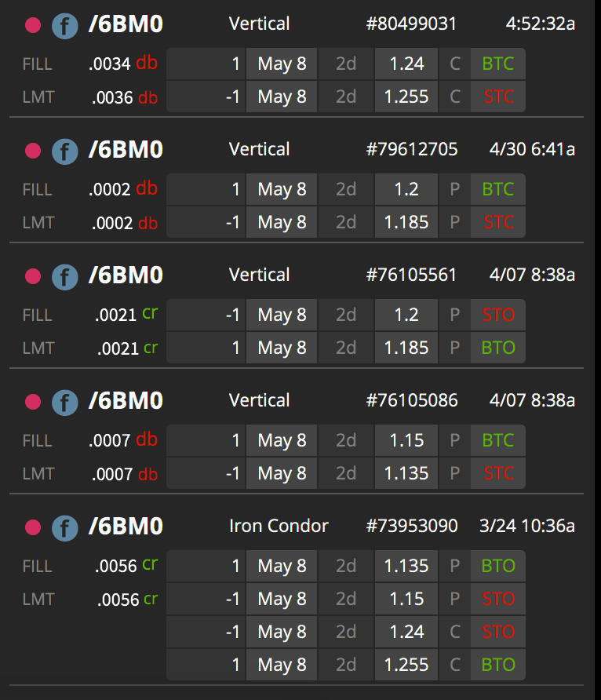Click the .0021 cr fill price

pyautogui.click(x=126, y=314)
